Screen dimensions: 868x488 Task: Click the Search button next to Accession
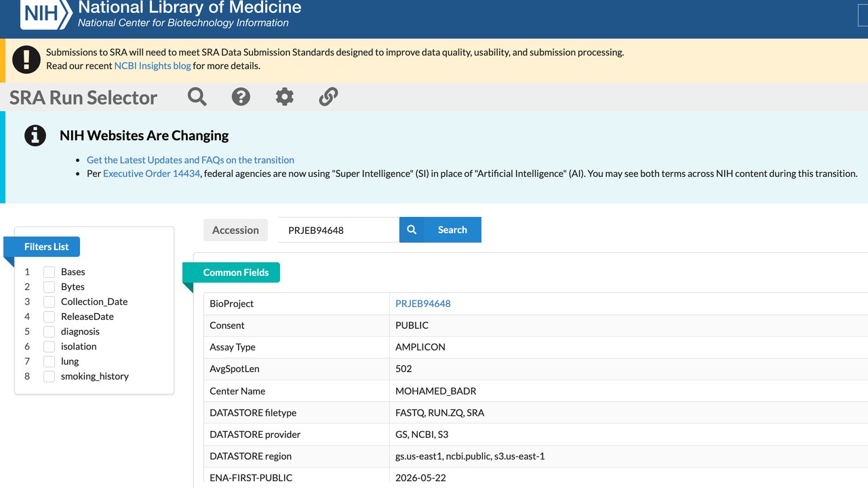(x=440, y=230)
